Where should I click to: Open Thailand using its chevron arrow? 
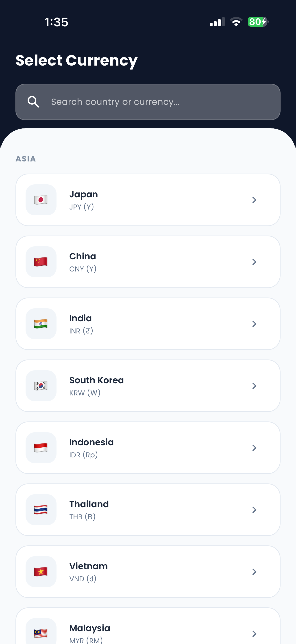[254, 510]
